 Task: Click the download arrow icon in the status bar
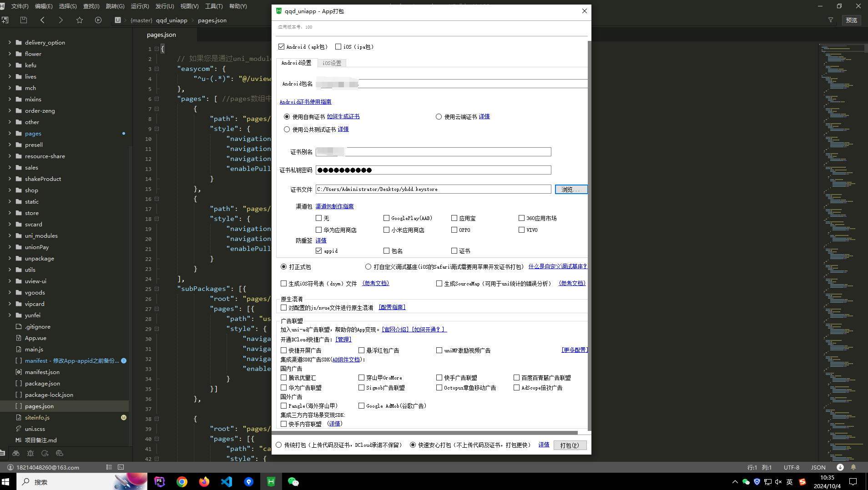click(840, 467)
